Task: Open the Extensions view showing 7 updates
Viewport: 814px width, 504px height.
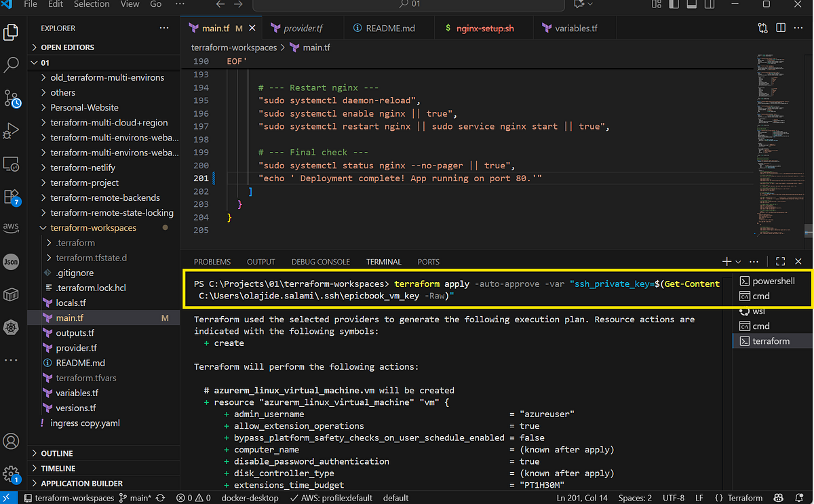Action: [x=11, y=197]
